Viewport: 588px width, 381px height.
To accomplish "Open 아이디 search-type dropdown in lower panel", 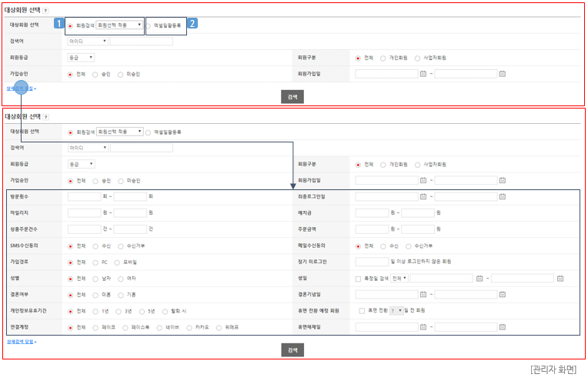I will pos(88,148).
